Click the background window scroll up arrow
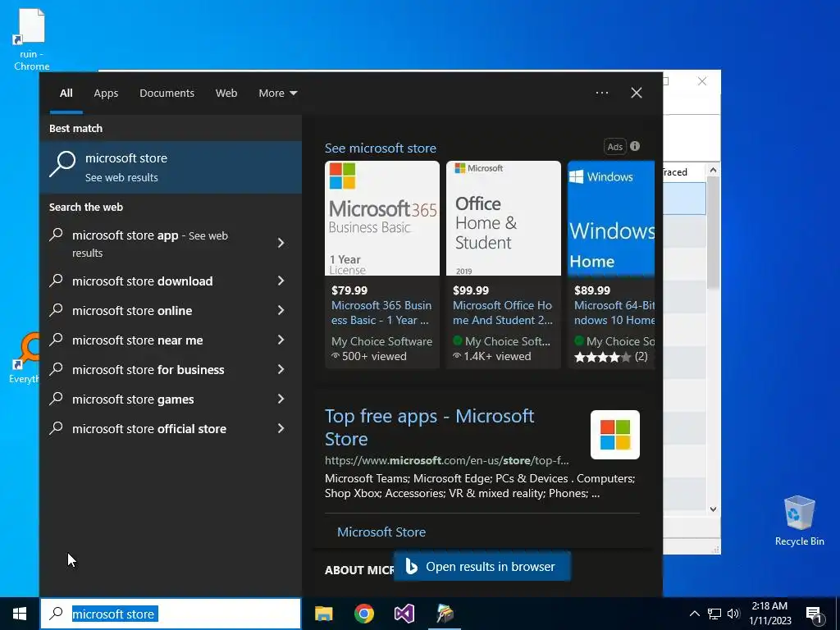The image size is (840, 630). pos(713,170)
